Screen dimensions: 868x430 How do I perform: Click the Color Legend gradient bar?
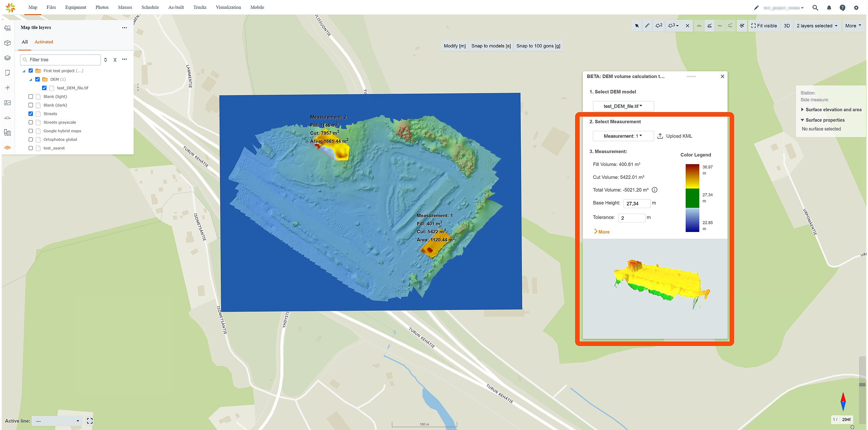[692, 198]
